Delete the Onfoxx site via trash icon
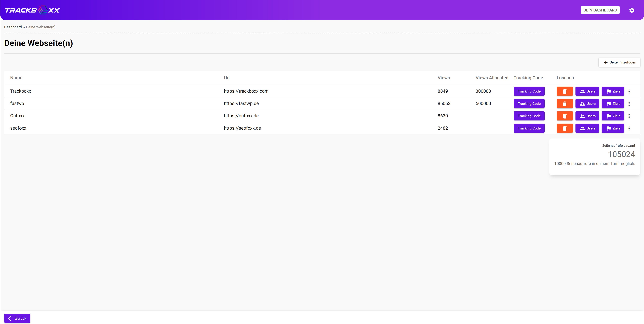Image resolution: width=644 pixels, height=324 pixels. tap(565, 116)
